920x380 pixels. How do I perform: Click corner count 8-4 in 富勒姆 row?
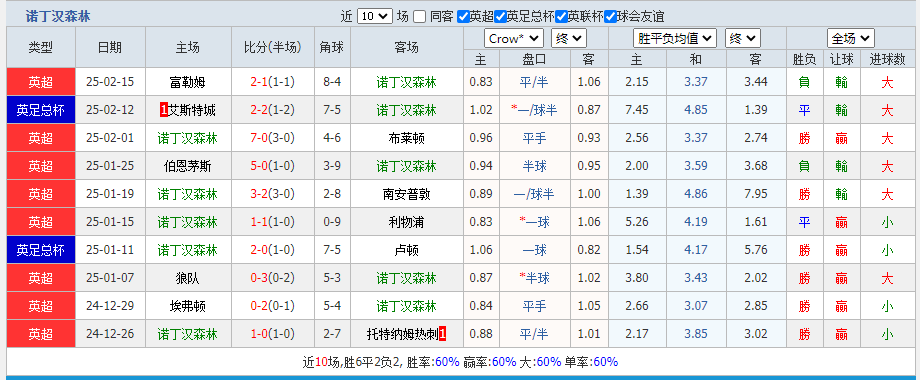coord(332,82)
